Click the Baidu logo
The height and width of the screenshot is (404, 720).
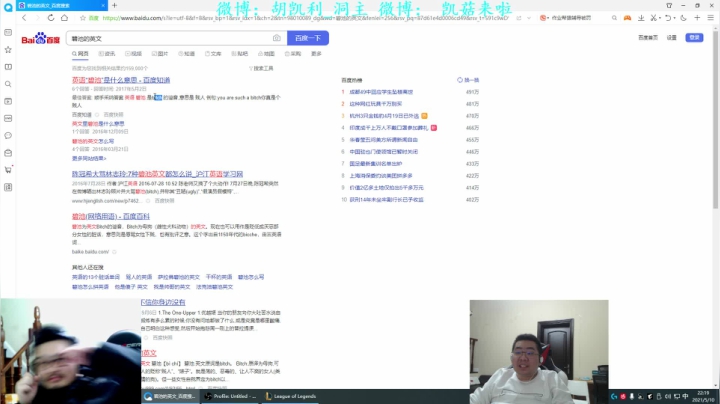(x=40, y=39)
